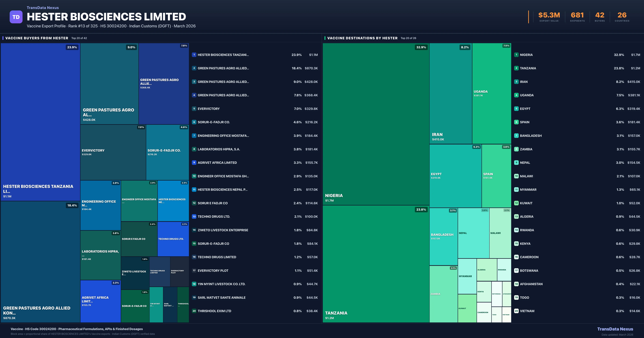Open the Laboratorios Hipra, S.A. list entry
Viewport: 644px width, 338px height.
click(x=219, y=149)
